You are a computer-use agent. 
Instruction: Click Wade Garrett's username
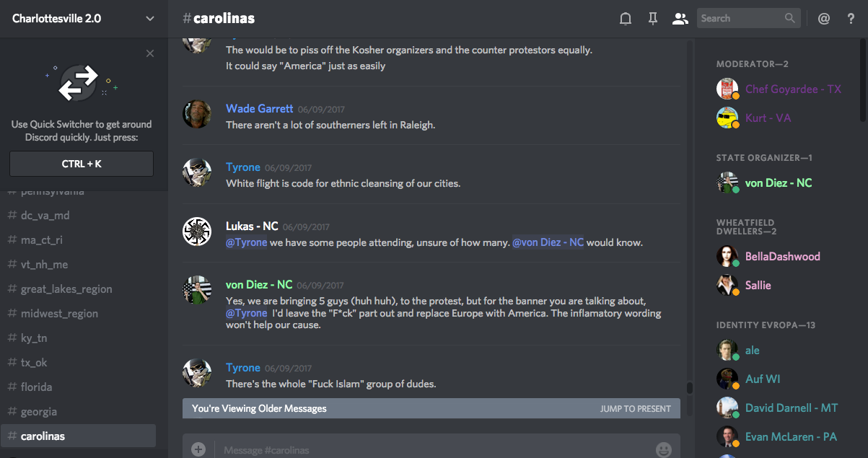[x=259, y=109]
